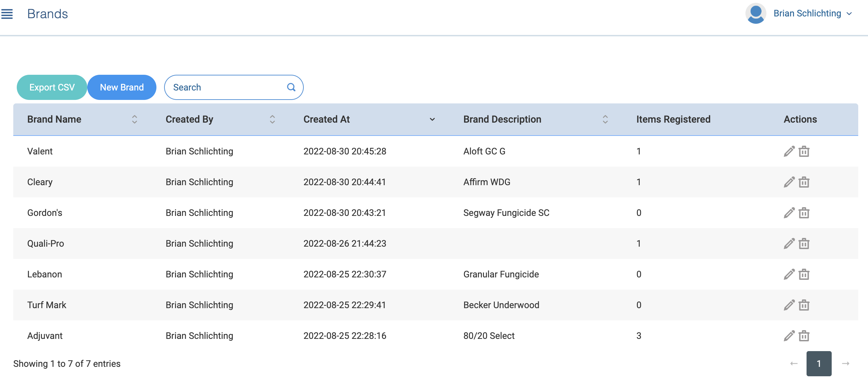868x385 pixels.
Task: Click the search magnifier icon
Action: point(291,87)
